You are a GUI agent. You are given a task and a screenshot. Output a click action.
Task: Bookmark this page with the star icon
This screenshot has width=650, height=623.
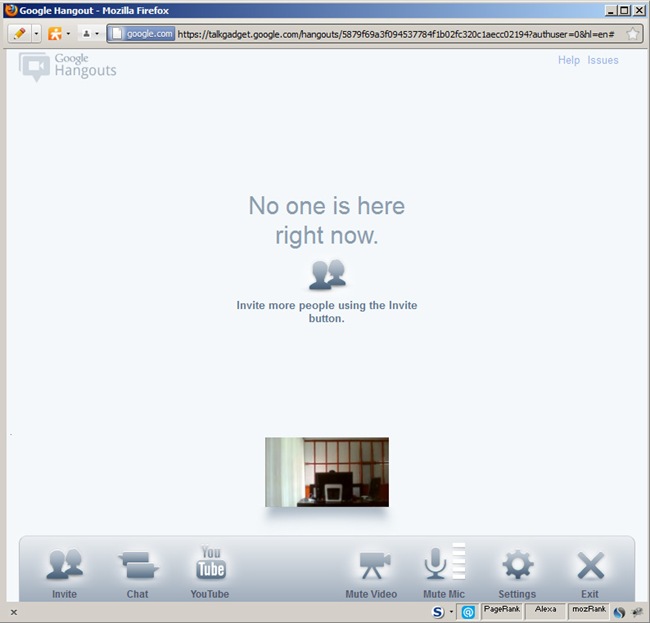[633, 34]
